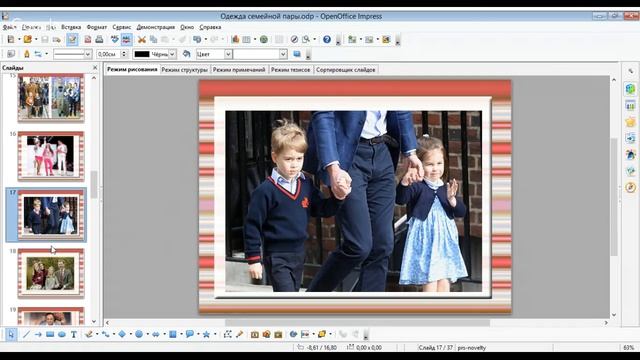Viewport: 640px width, 360px height.
Task: Close the Слайды panel
Action: coord(95,67)
